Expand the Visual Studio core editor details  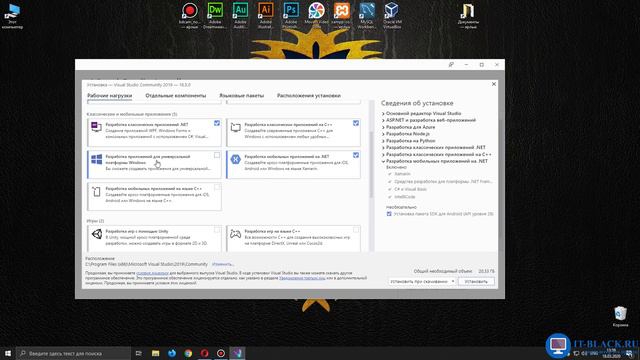point(383,114)
